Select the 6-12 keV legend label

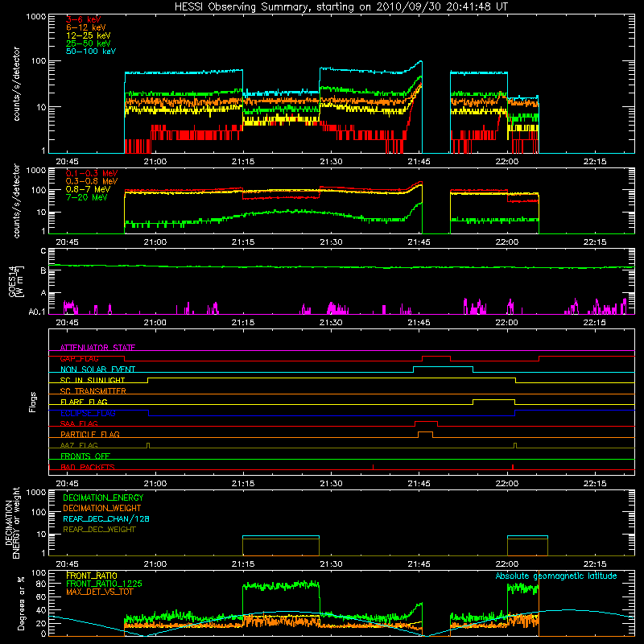(x=86, y=27)
